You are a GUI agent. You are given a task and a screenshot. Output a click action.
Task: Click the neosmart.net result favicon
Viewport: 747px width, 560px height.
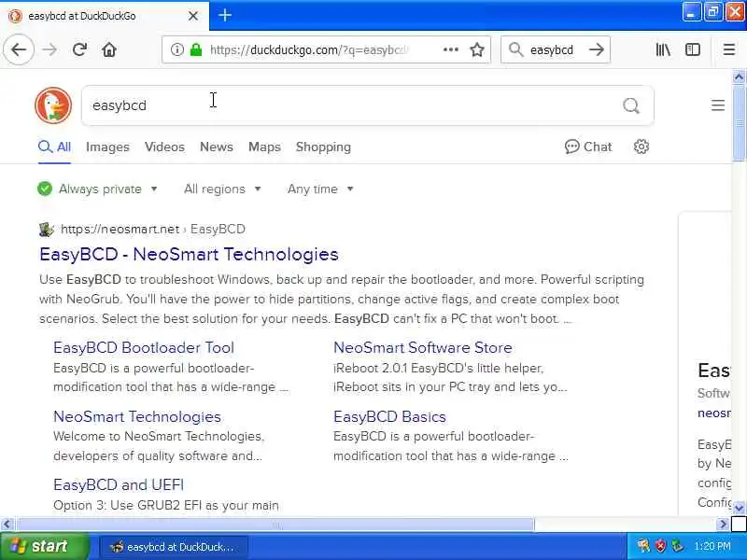[46, 229]
